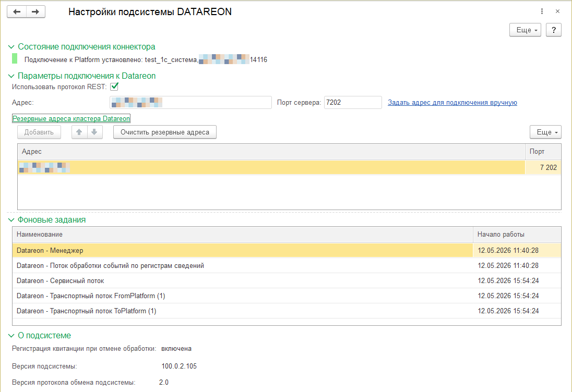Open the top 'Еще' dropdown menu
The width and height of the screenshot is (572, 392).
[525, 30]
